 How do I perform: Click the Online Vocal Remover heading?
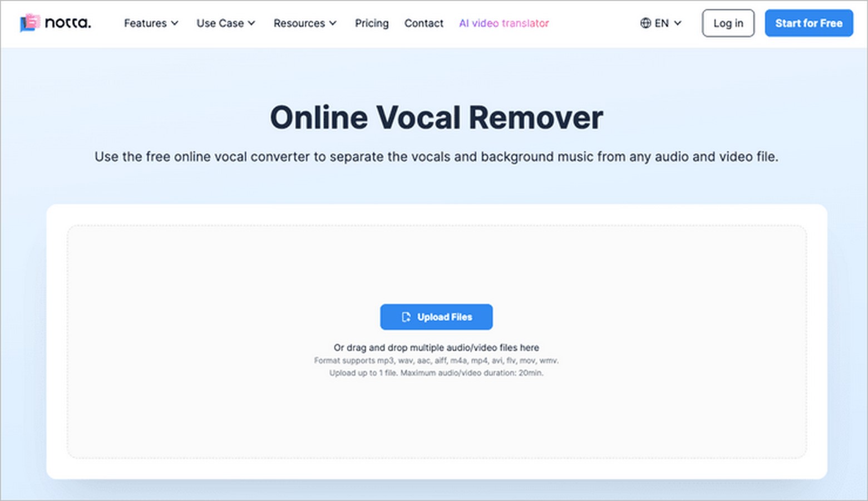click(436, 117)
